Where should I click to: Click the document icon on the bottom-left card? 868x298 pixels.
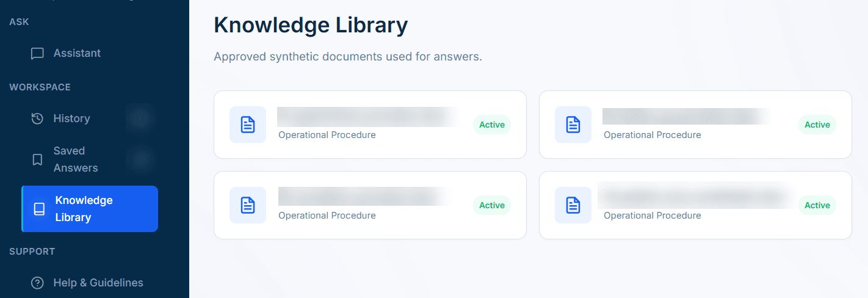click(248, 205)
